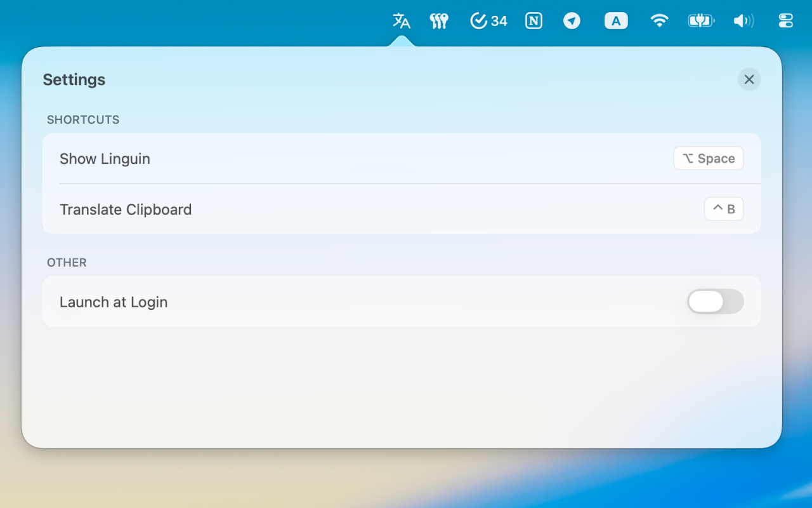This screenshot has height=508, width=812.
Task: Click the keys password manager menu bar icon
Action: pyautogui.click(x=439, y=20)
